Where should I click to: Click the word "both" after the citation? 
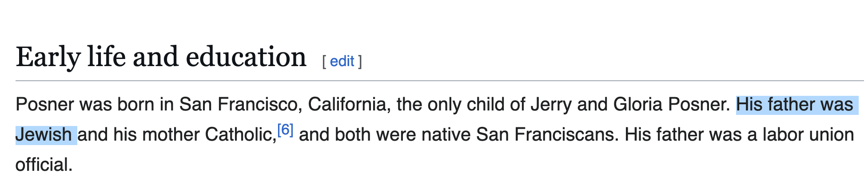pyautogui.click(x=350, y=134)
